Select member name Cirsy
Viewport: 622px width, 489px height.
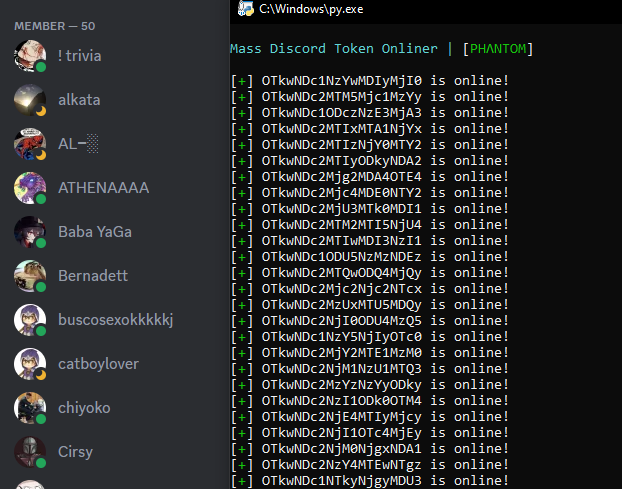75,452
